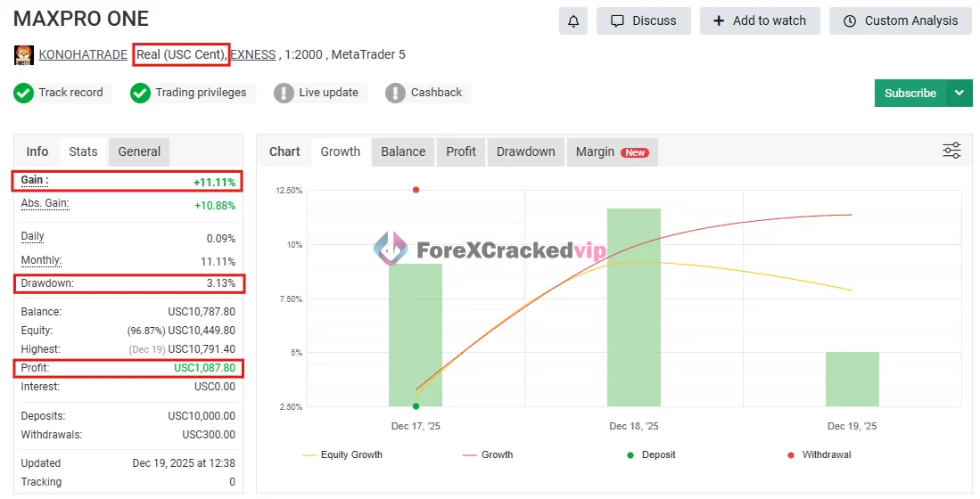Switch to the General info tab
The image size is (980, 499).
(x=139, y=151)
